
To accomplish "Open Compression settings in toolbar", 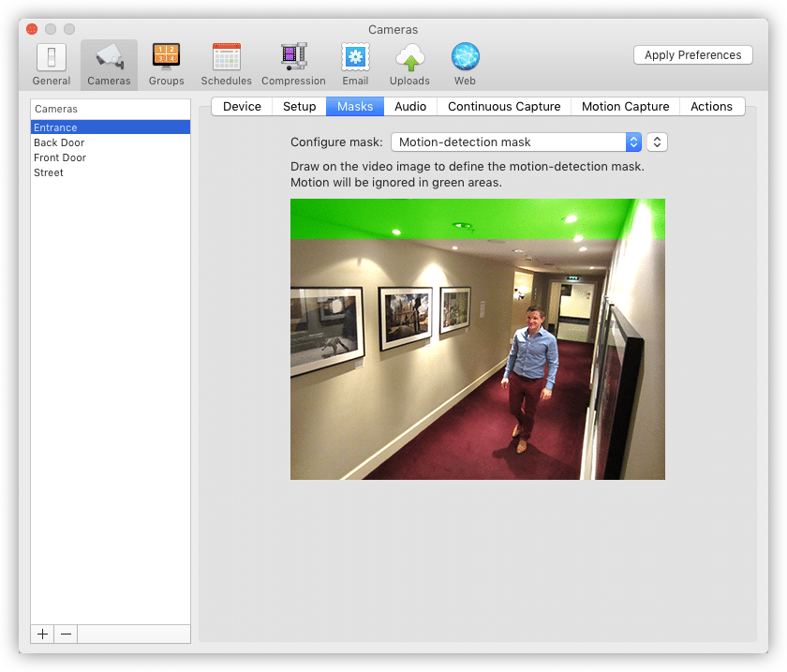I will click(293, 64).
